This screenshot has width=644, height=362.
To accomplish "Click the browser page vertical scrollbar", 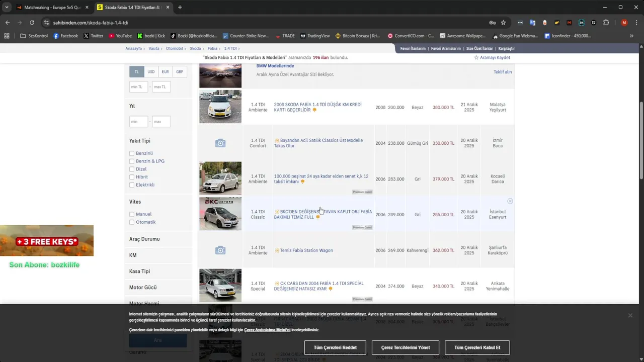I will [641, 140].
